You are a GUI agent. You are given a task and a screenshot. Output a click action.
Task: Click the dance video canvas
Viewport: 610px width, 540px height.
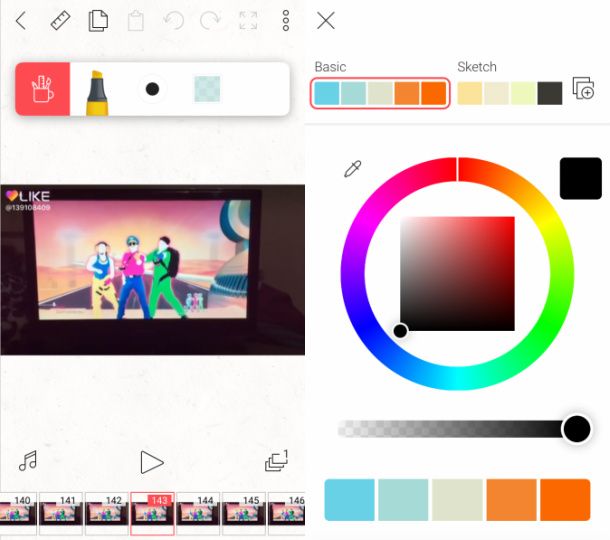152,270
